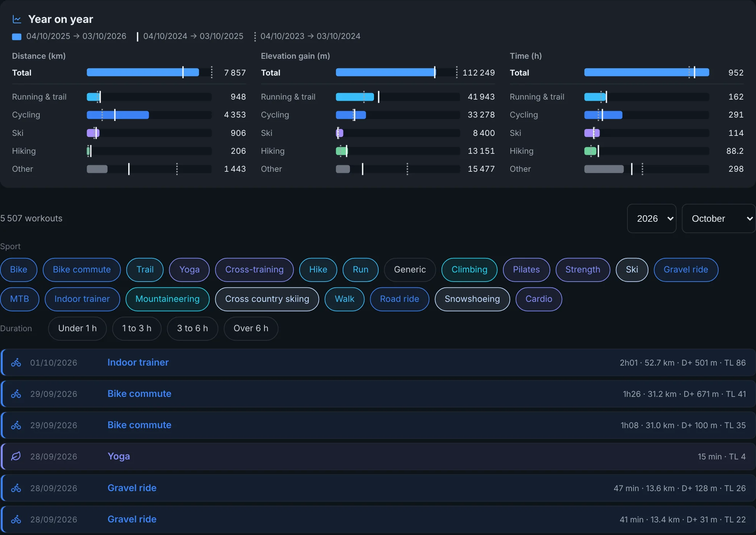
Task: Click bike icon on 1h08 Bike commute row
Action: pyautogui.click(x=16, y=425)
